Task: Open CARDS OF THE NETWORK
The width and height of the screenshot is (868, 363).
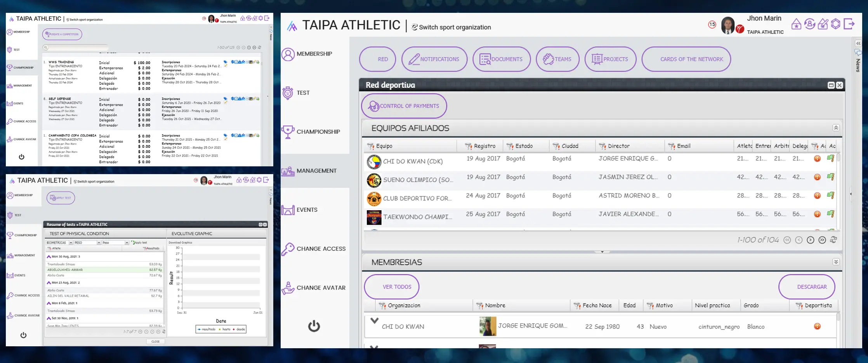Action: coord(686,59)
